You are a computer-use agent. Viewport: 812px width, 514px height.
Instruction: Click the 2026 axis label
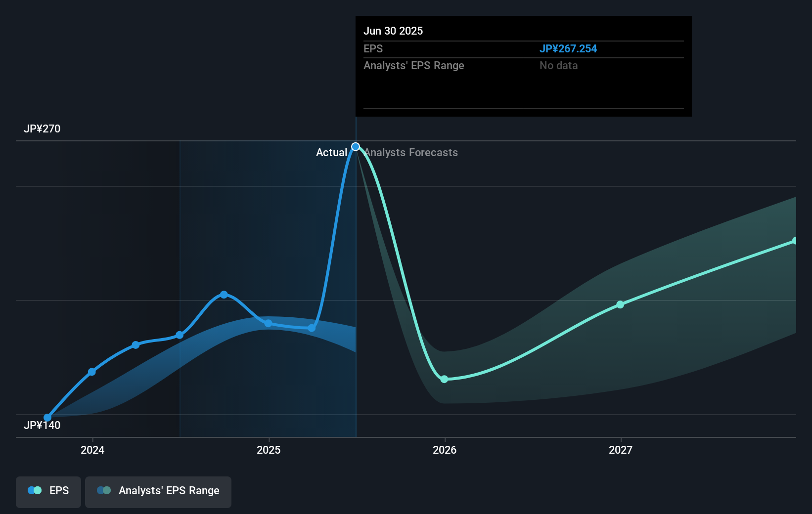pyautogui.click(x=445, y=450)
